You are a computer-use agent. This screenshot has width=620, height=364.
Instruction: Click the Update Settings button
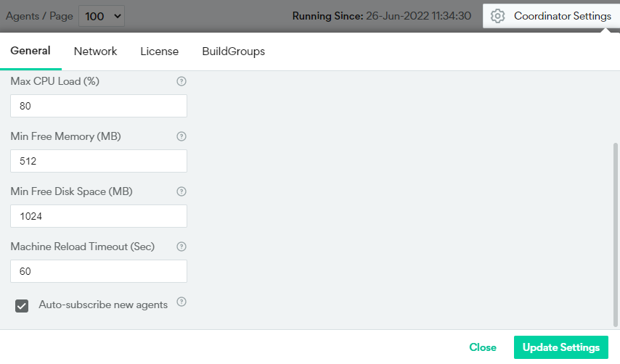(560, 347)
